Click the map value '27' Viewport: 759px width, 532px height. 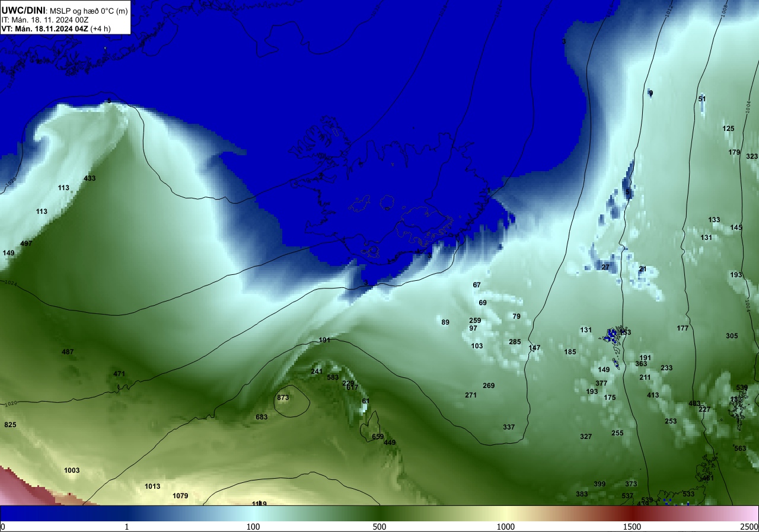[605, 267]
